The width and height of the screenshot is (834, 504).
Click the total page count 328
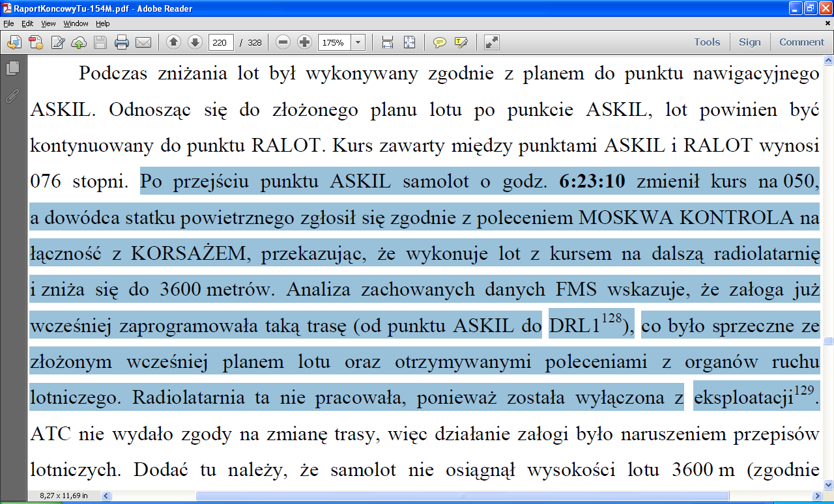click(254, 42)
